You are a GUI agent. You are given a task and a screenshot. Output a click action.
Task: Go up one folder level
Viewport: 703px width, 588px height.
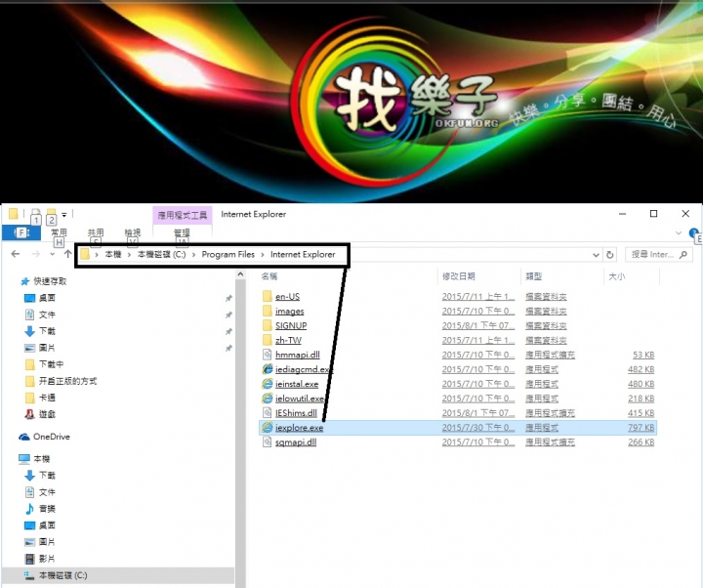[67, 254]
